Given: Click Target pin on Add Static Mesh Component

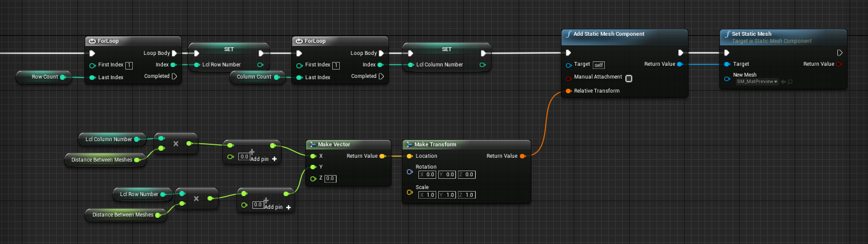Looking at the screenshot, I should [568, 65].
